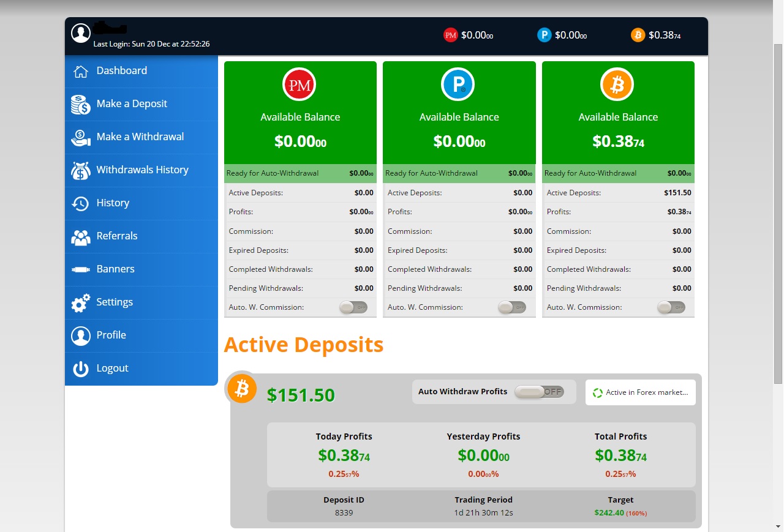784x532 pixels.
Task: Click the Payeer logo in balance card
Action: (x=459, y=84)
